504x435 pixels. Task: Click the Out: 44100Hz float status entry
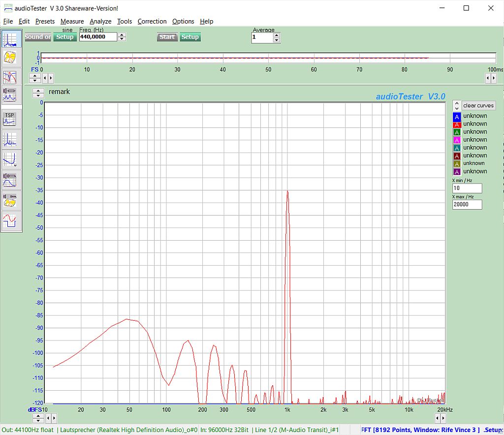tap(28, 430)
